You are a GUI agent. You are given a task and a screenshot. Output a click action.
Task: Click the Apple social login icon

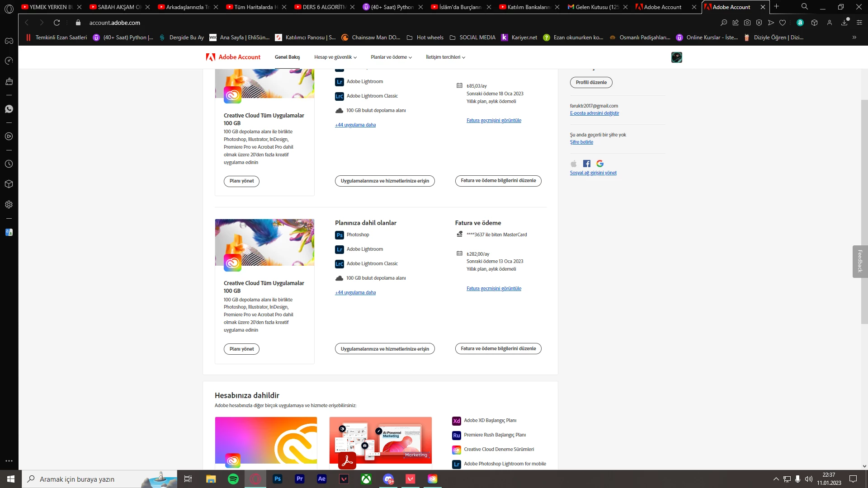point(574,164)
